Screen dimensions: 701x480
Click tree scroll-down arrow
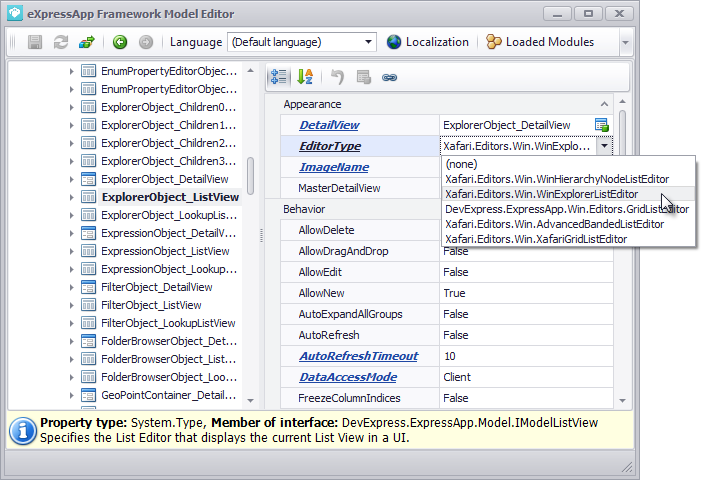250,401
